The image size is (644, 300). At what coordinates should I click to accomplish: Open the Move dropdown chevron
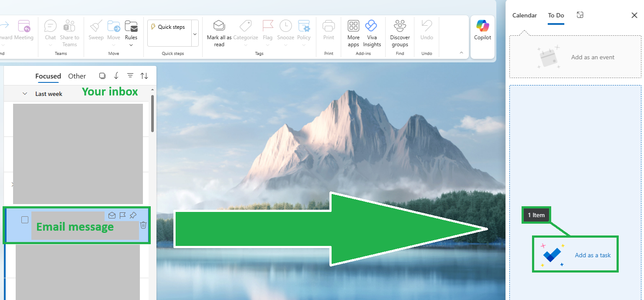pos(114,45)
